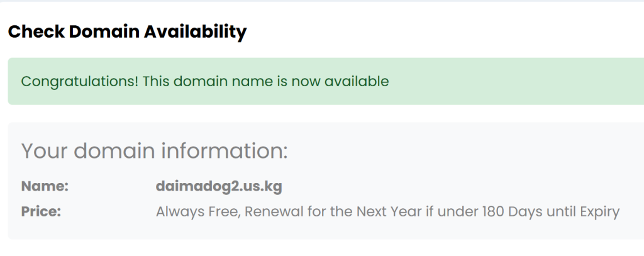The width and height of the screenshot is (644, 256).
Task: Click the "Name:" field label
Action: 45,186
